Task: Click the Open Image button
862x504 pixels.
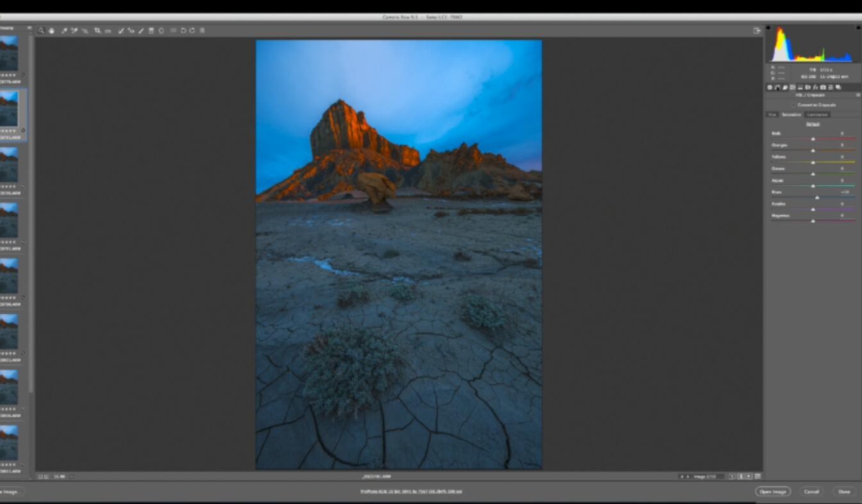Action: pyautogui.click(x=773, y=491)
